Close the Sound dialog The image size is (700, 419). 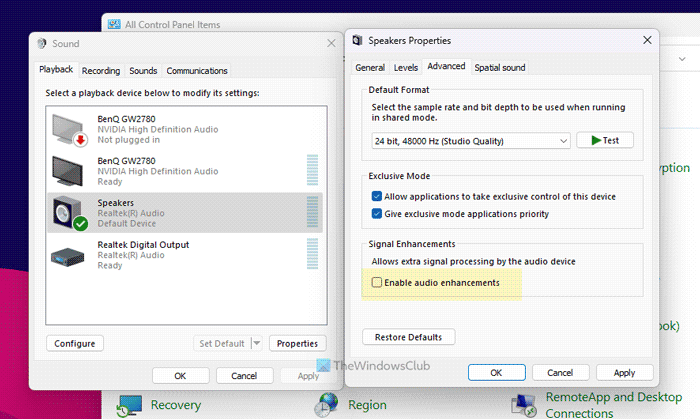(331, 43)
